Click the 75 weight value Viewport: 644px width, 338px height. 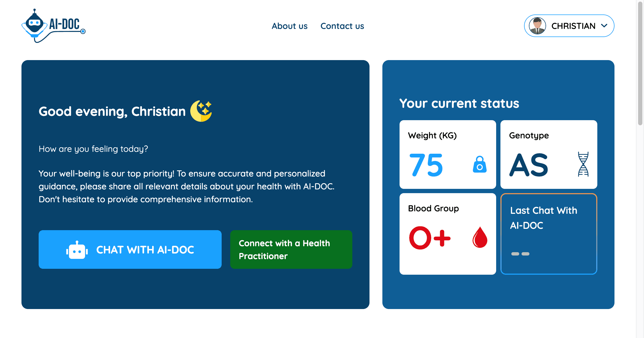[x=426, y=165]
